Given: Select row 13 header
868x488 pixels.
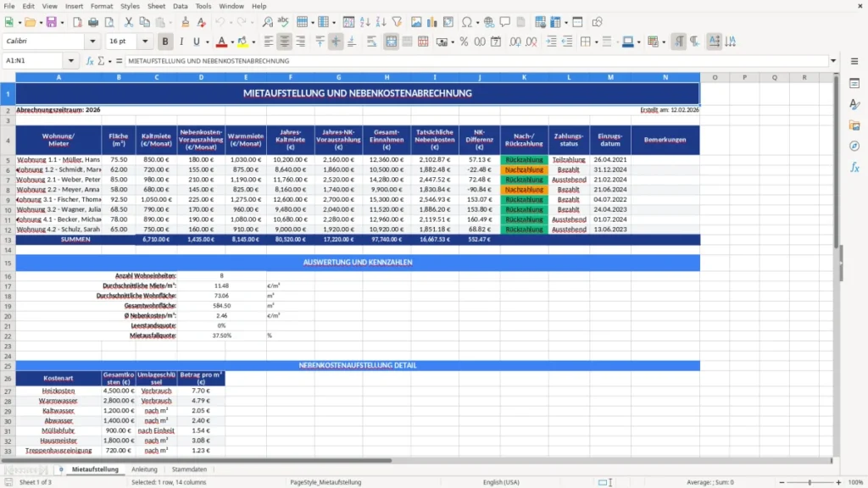Looking at the screenshot, I should (8, 240).
